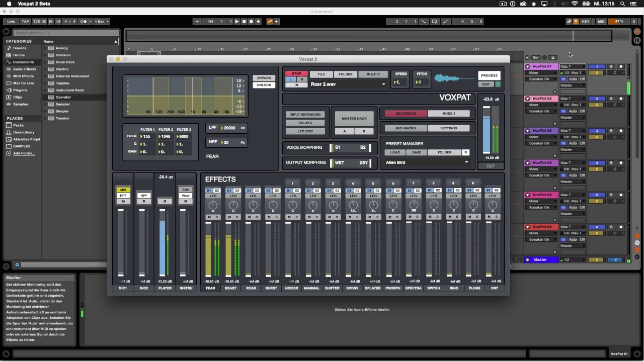Open the MIDI MATRIX tab
This screenshot has height=362, width=644.
coord(406,128)
